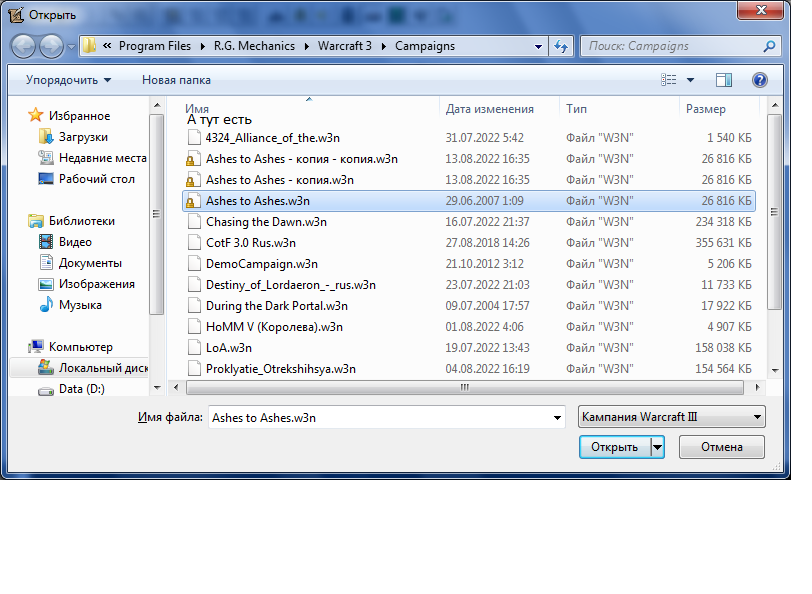812x594 pixels.
Task: Show hidden path via '«' breadcrumb chevron
Action: point(107,46)
